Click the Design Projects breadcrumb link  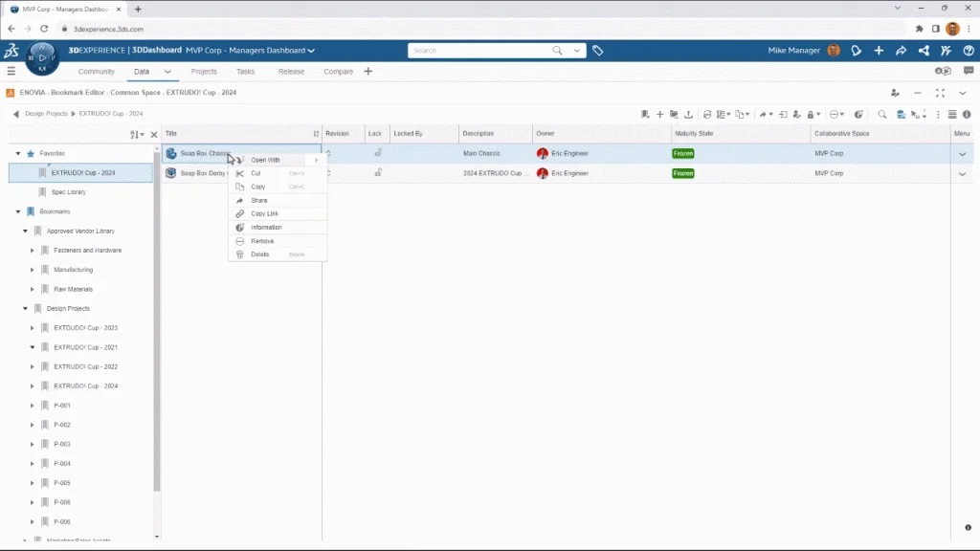(x=46, y=114)
